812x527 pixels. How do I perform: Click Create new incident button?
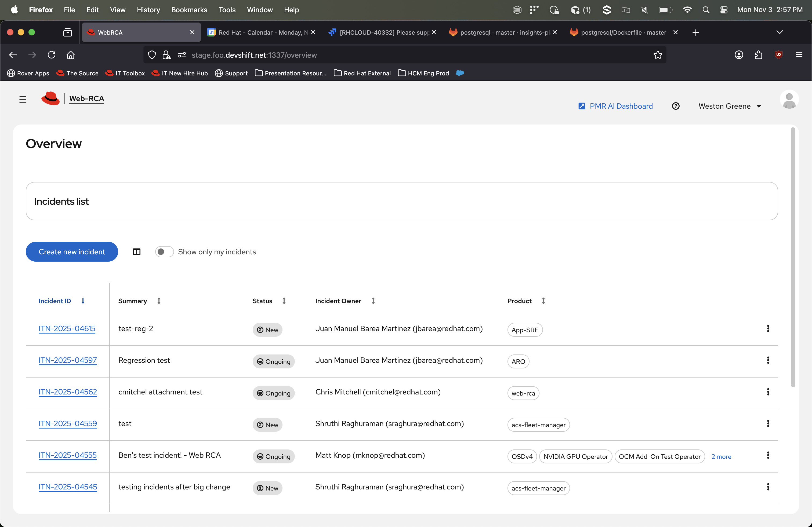[72, 252]
